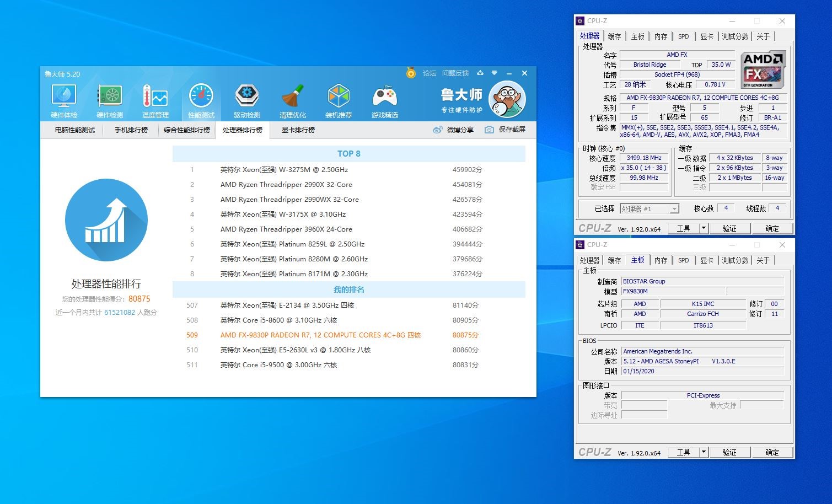The image size is (832, 504).
Task: Click upper CPU-Z 确定 button
Action: [772, 228]
